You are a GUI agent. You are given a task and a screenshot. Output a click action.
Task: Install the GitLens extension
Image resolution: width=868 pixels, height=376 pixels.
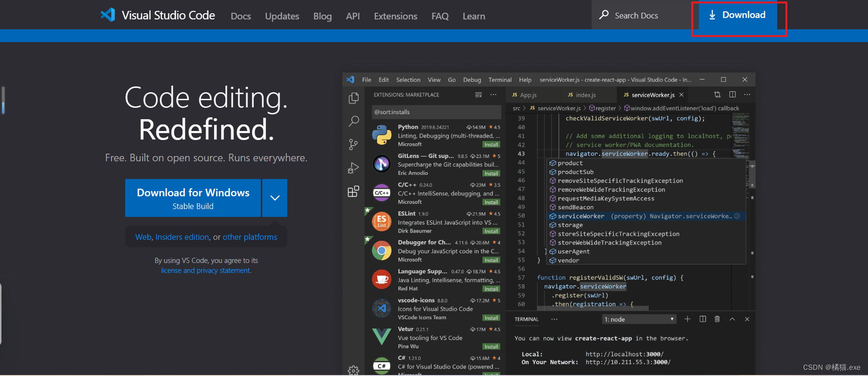pos(491,174)
